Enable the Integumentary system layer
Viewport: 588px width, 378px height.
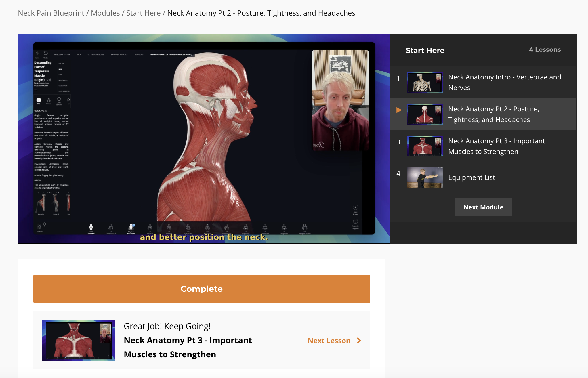304,227
